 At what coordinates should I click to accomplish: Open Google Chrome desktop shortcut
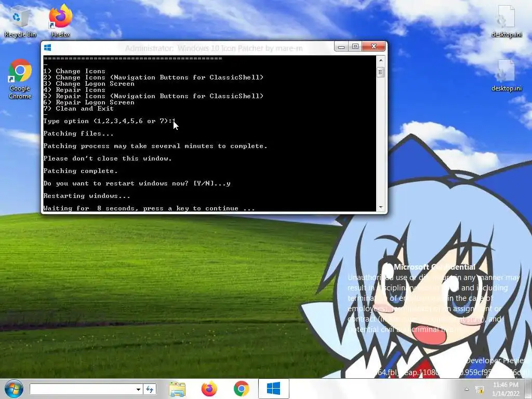click(x=20, y=79)
